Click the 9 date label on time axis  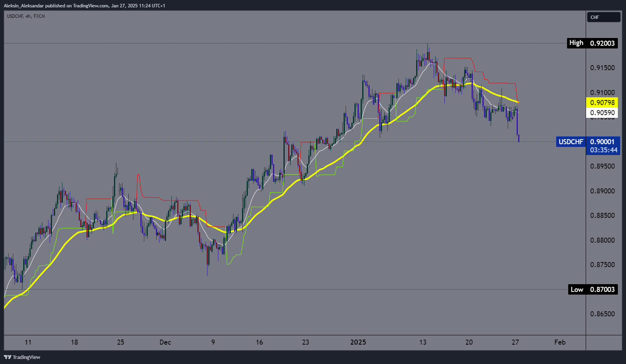click(213, 342)
